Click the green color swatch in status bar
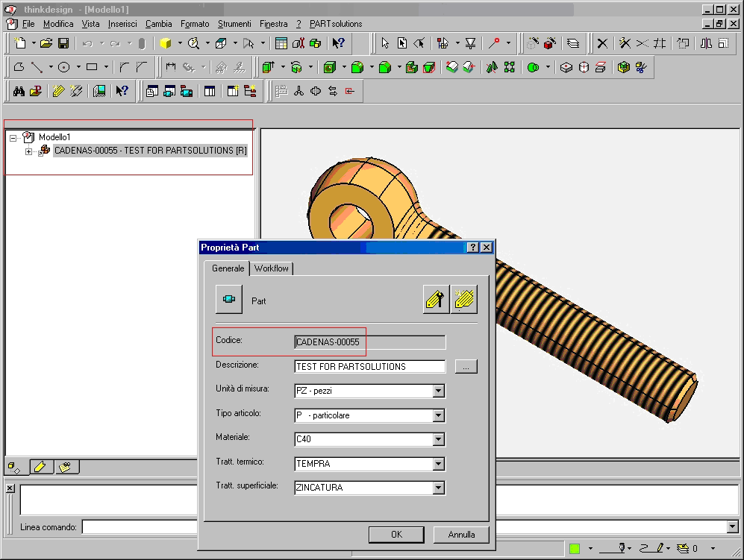This screenshot has width=744, height=560. point(574,549)
